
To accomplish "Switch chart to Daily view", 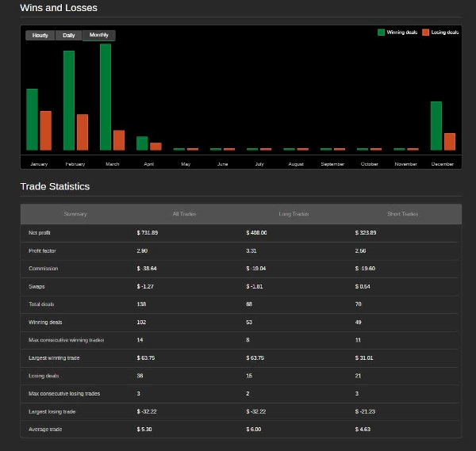I will 68,35.
